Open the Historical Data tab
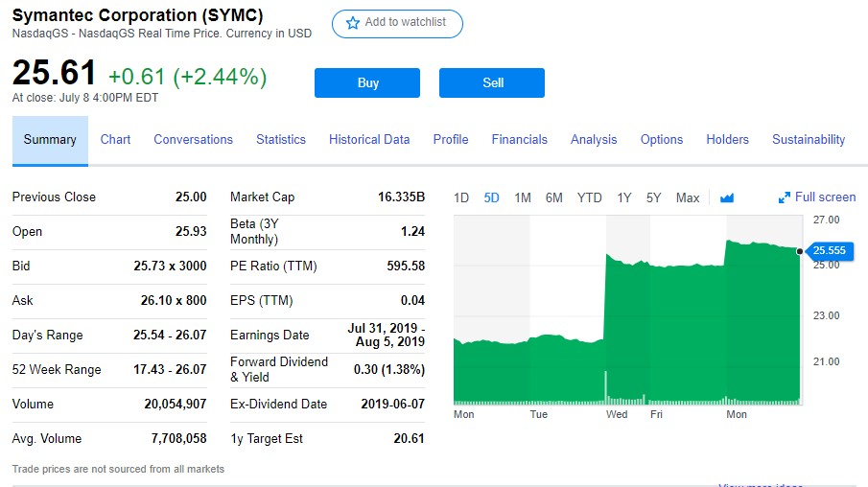The width and height of the screenshot is (868, 487). [369, 139]
